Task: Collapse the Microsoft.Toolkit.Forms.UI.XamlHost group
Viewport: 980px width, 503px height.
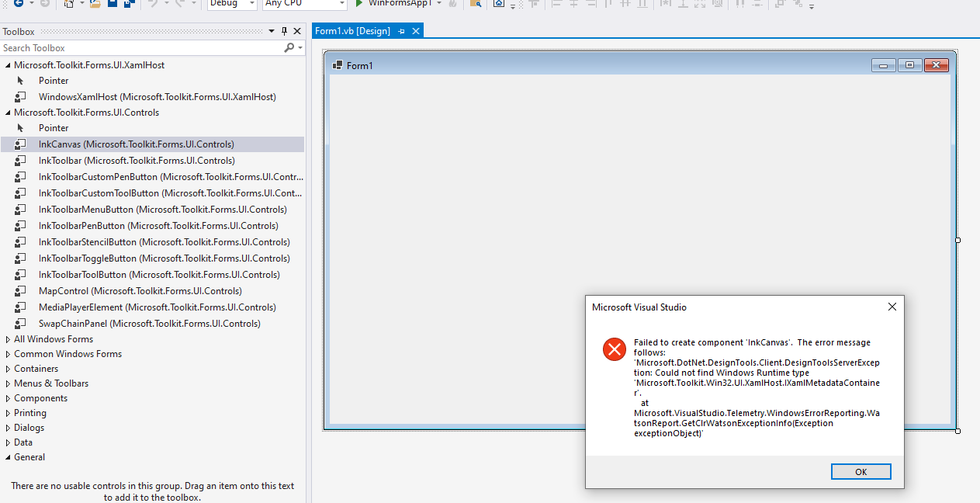Action: 8,65
